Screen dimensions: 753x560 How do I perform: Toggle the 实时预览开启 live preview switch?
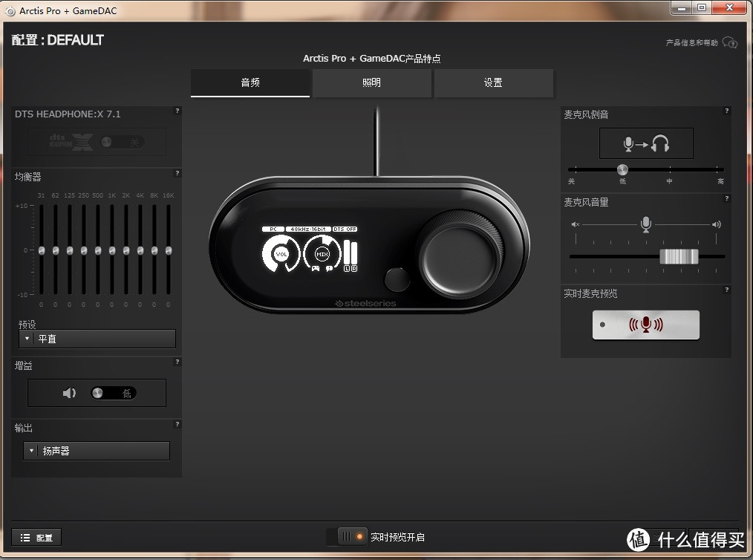click(347, 537)
